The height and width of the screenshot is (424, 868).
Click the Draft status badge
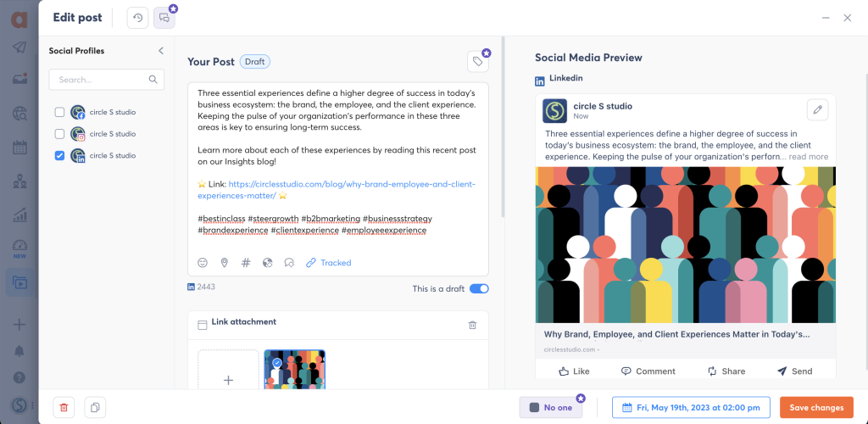coord(254,61)
